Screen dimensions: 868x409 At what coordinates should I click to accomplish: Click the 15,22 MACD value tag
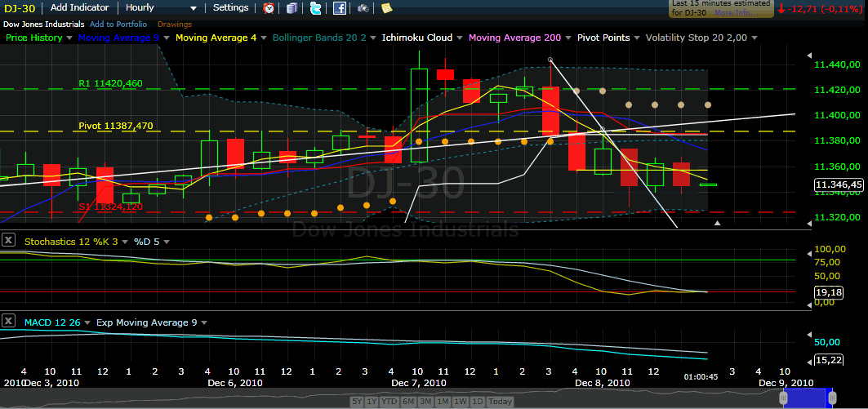[x=828, y=360]
